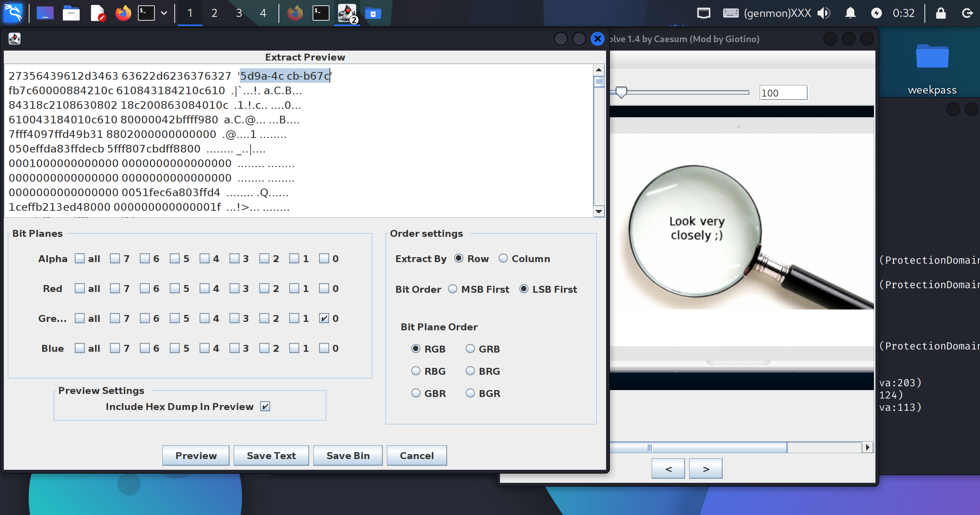Screen dimensions: 980x515
Task: Click the zoom slider handle
Action: pyautogui.click(x=621, y=92)
